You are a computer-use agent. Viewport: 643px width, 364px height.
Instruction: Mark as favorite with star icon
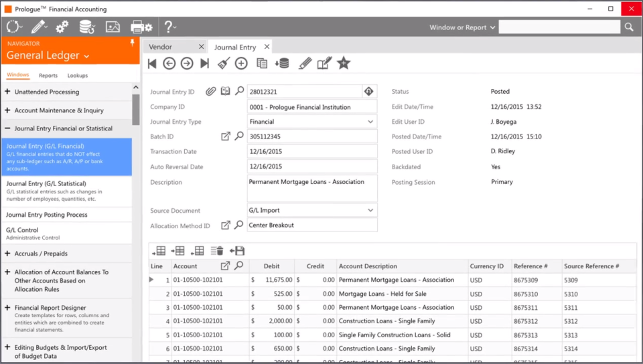[344, 64]
